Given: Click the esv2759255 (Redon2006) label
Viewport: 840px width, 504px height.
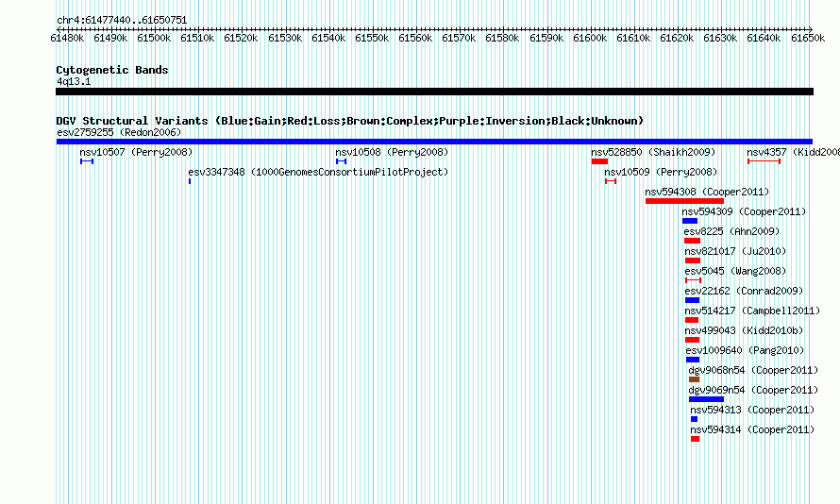Looking at the screenshot, I should pyautogui.click(x=119, y=132).
